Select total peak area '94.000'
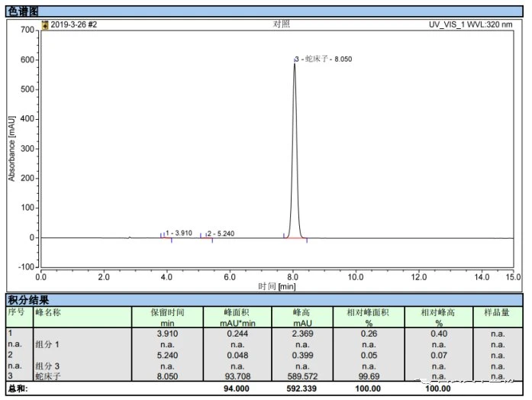Image resolution: width=532 pixels, height=400 pixels. (x=237, y=389)
